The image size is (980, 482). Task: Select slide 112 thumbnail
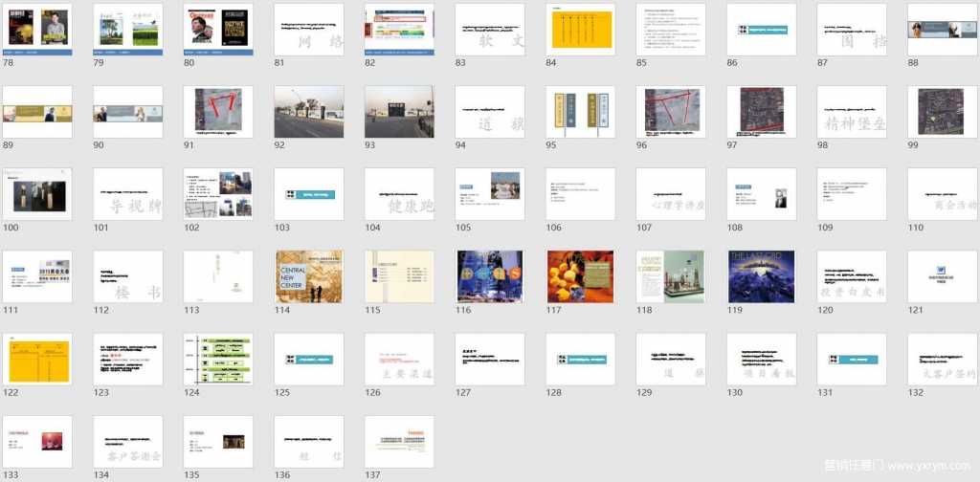pyautogui.click(x=127, y=276)
